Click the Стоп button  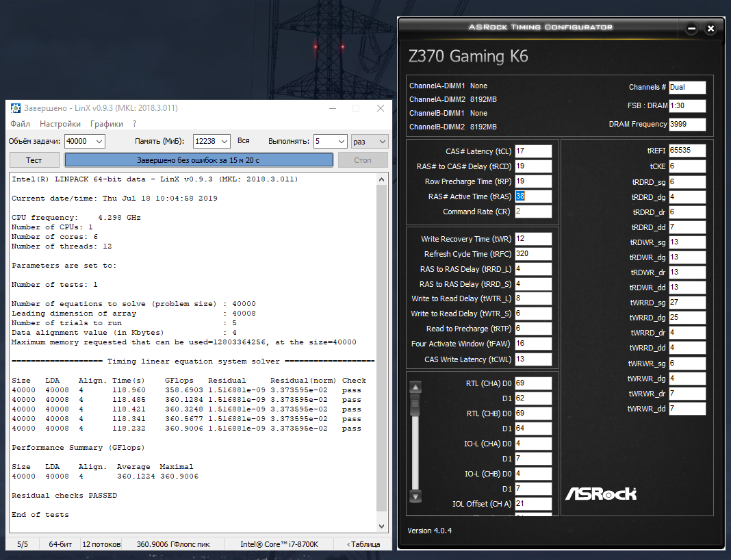pos(363,160)
